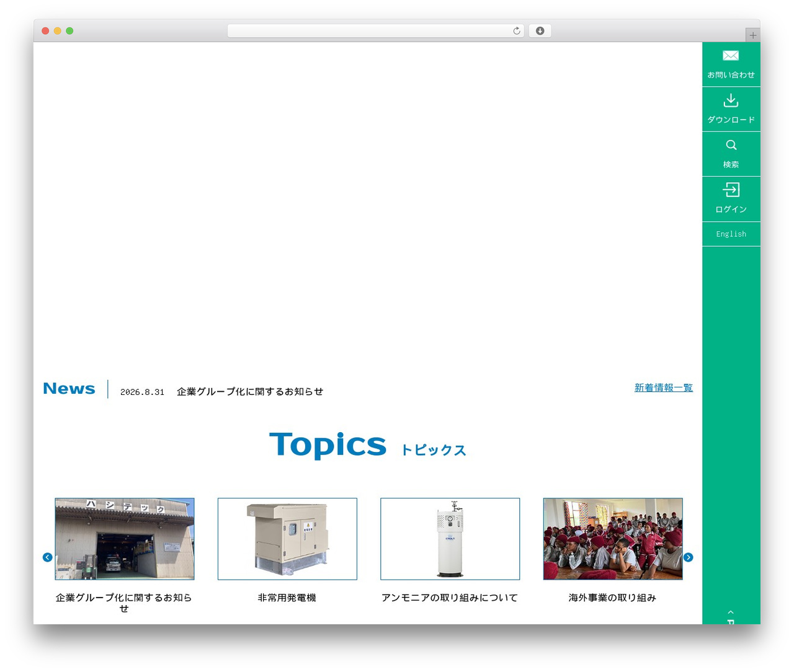Viewport: 794px width, 672px height.
Task: Open the ammonia tank equipment thumbnail
Action: point(450,539)
